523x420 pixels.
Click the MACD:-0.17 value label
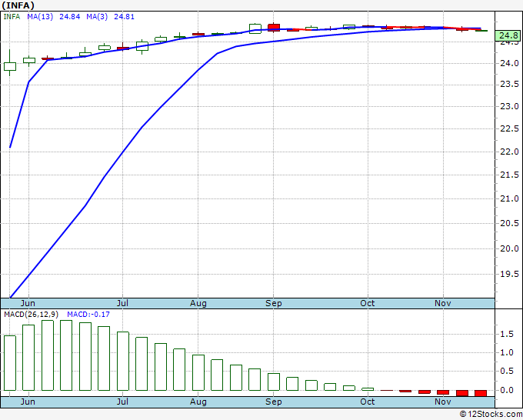tap(88, 315)
